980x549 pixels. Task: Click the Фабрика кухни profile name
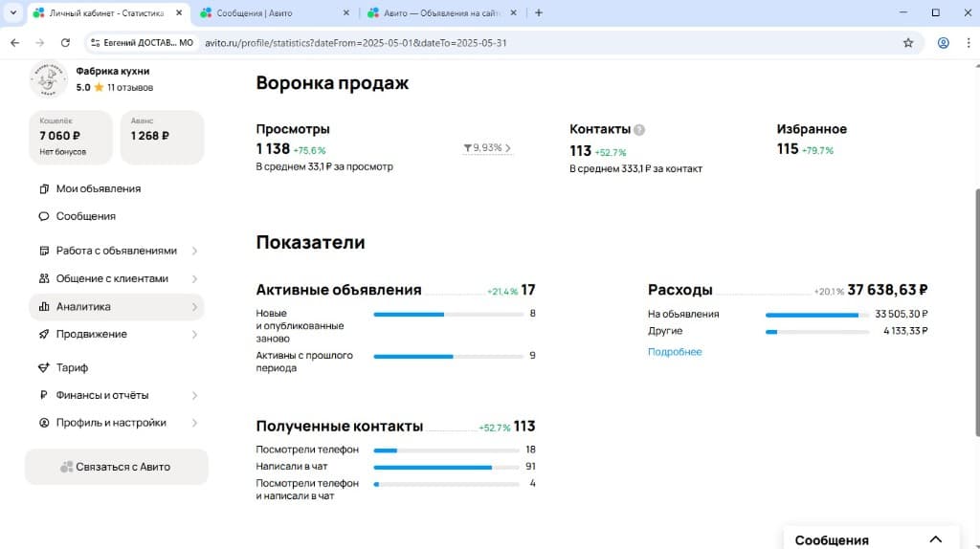113,71
